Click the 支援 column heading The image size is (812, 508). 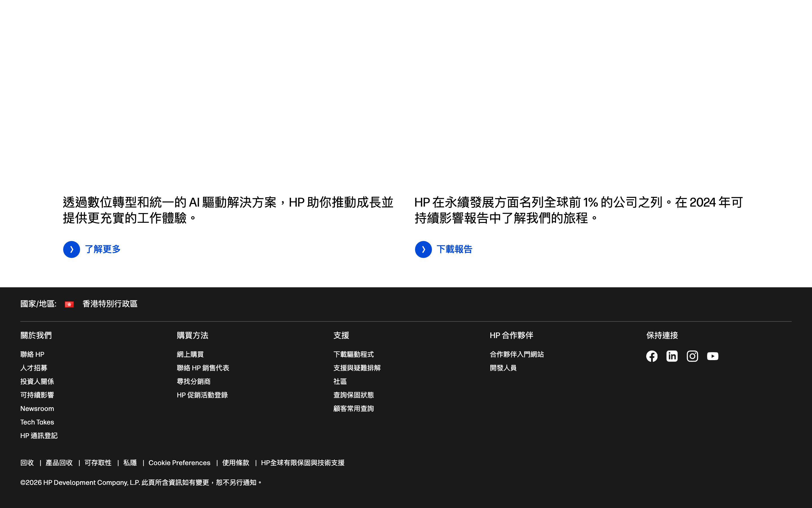click(x=341, y=335)
